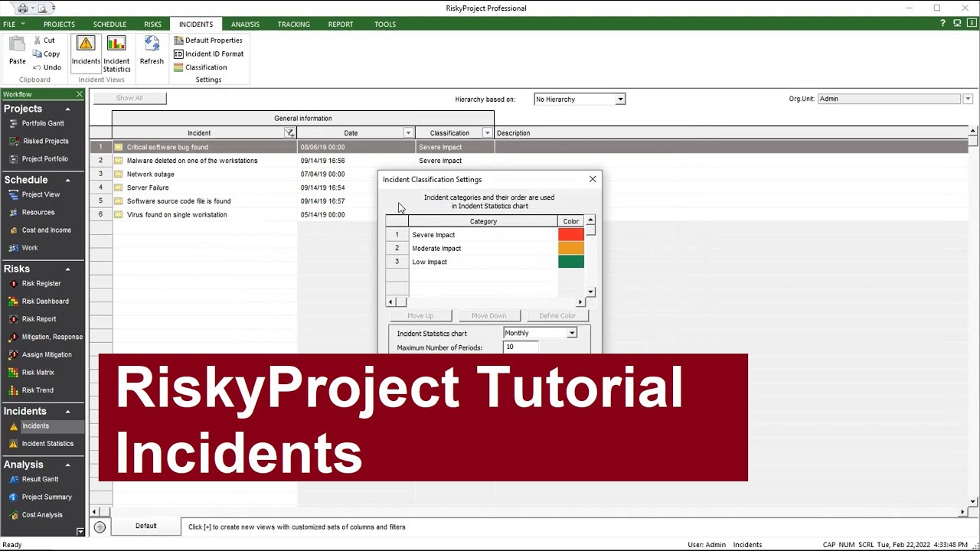Click the Cut scissors icon
Viewport: 980px width, 551px height.
pos(37,41)
